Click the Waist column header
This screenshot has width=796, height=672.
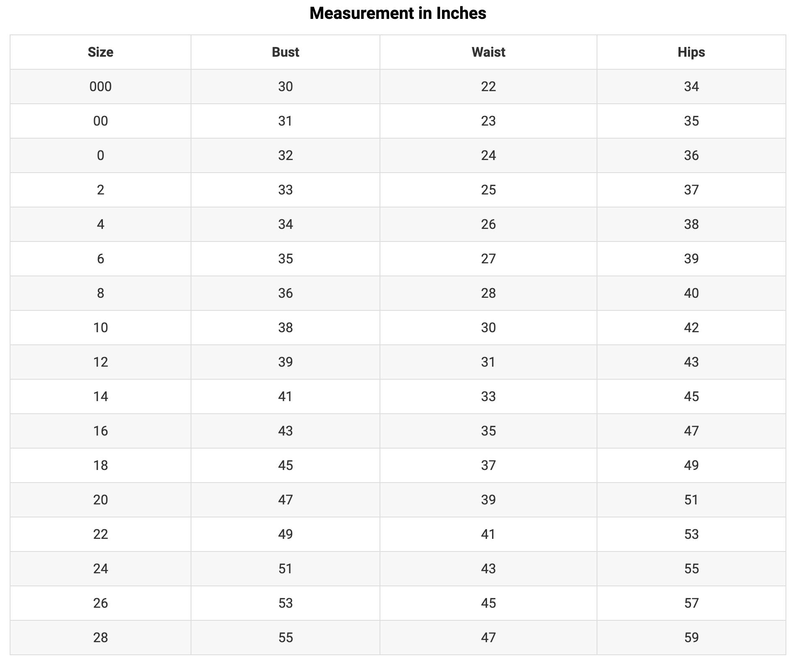pyautogui.click(x=488, y=52)
